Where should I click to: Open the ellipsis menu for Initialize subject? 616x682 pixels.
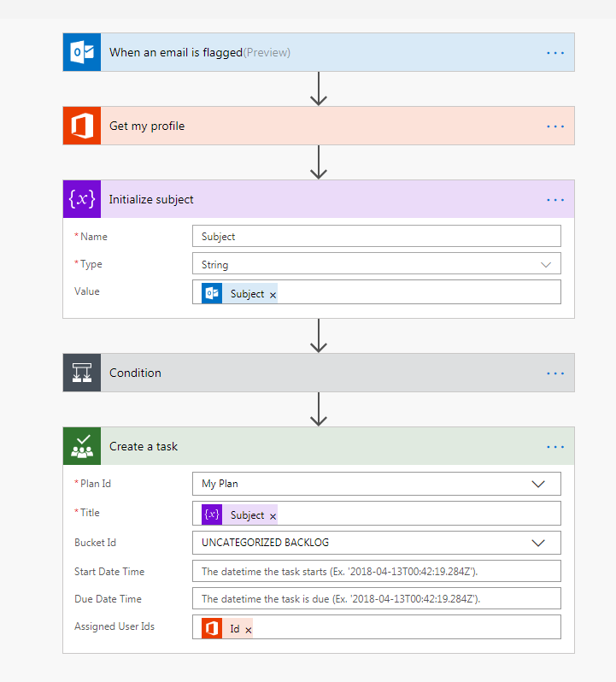[555, 200]
